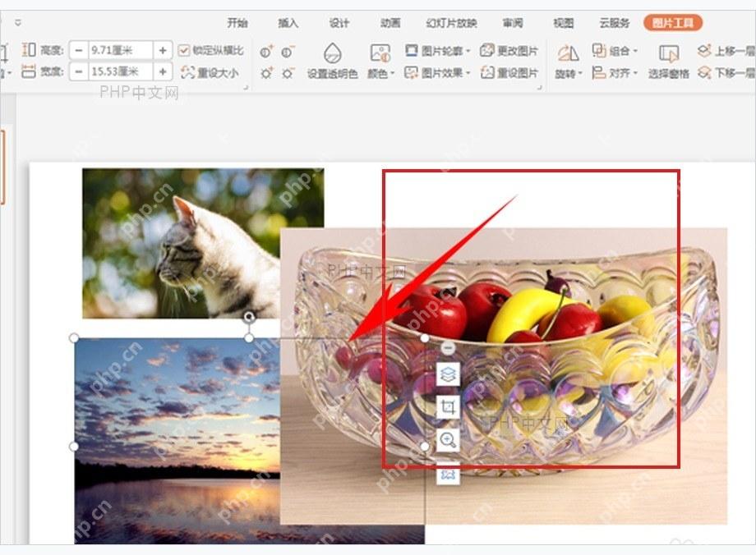Open quick access toolbar customize arrow
This screenshot has height=555, width=756.
click(x=18, y=23)
